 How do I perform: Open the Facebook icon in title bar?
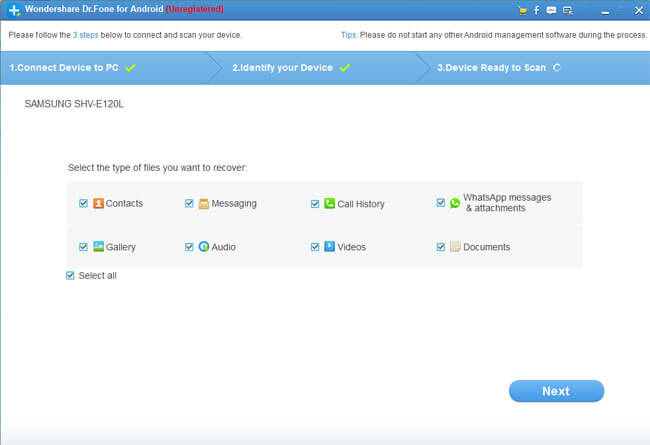[x=536, y=10]
